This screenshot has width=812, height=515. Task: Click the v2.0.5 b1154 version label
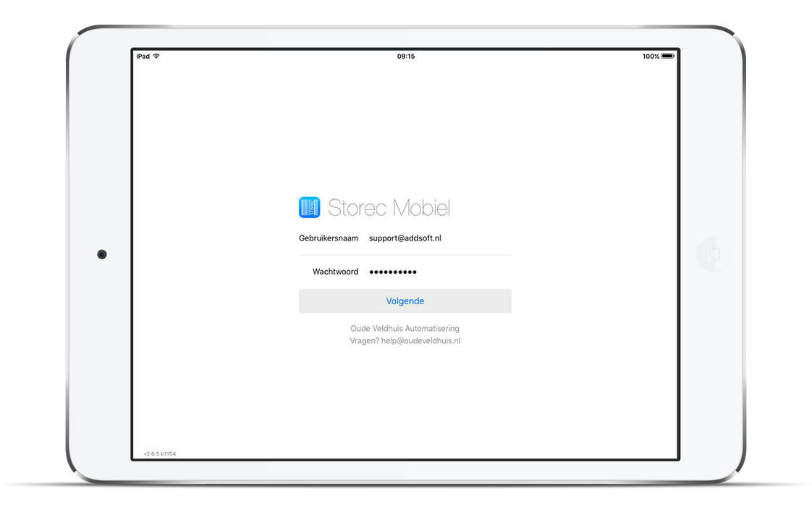[x=159, y=454]
